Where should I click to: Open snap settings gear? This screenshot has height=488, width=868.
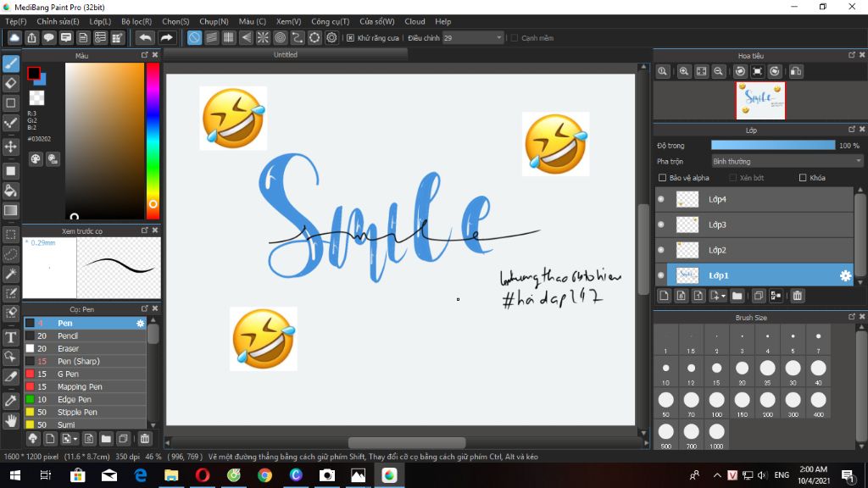pos(331,37)
